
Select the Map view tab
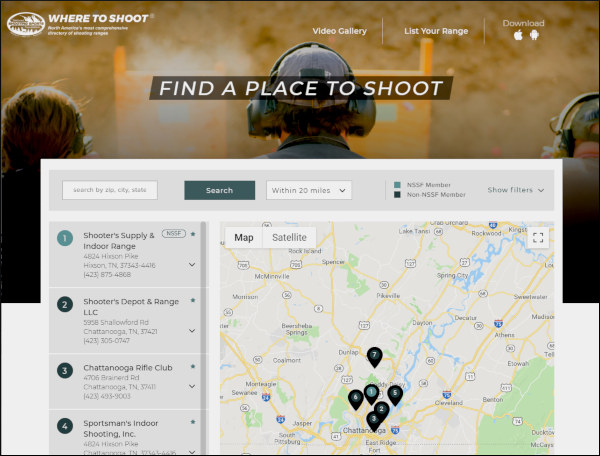click(244, 238)
